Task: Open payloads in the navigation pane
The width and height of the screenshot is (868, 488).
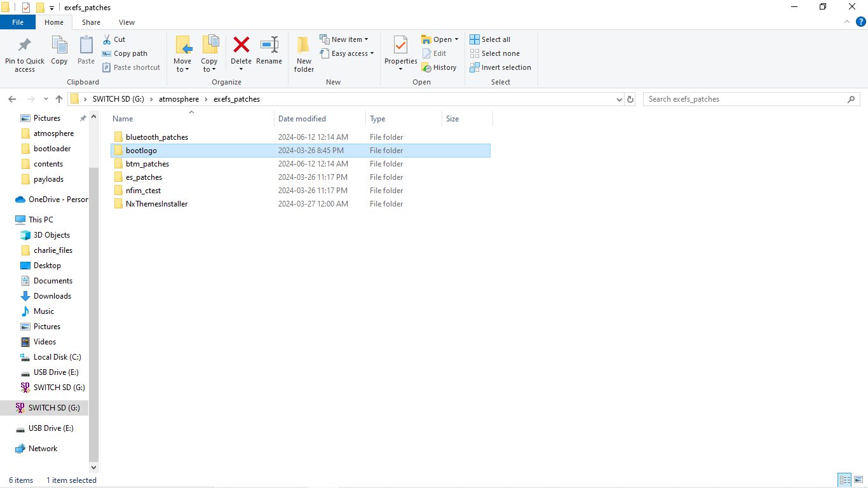Action: point(48,179)
